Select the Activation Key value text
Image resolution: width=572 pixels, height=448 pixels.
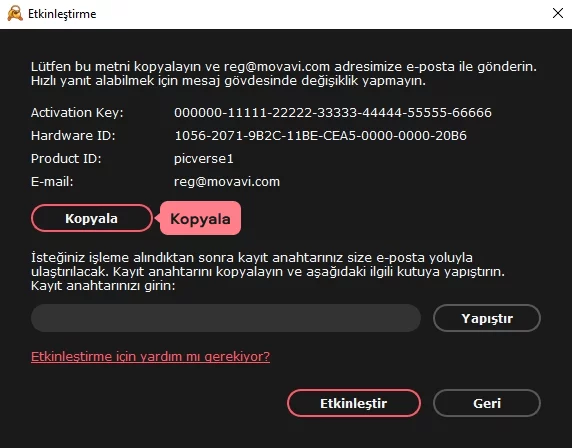pyautogui.click(x=333, y=112)
